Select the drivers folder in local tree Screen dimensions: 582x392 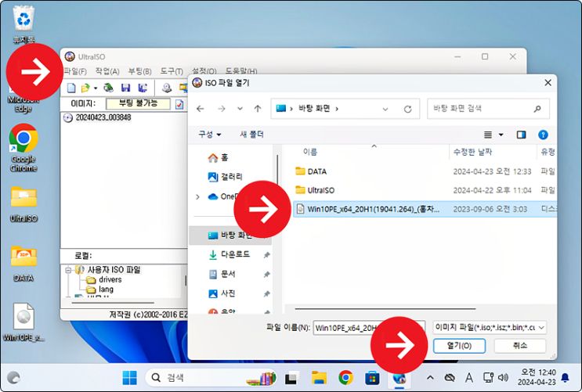click(110, 279)
